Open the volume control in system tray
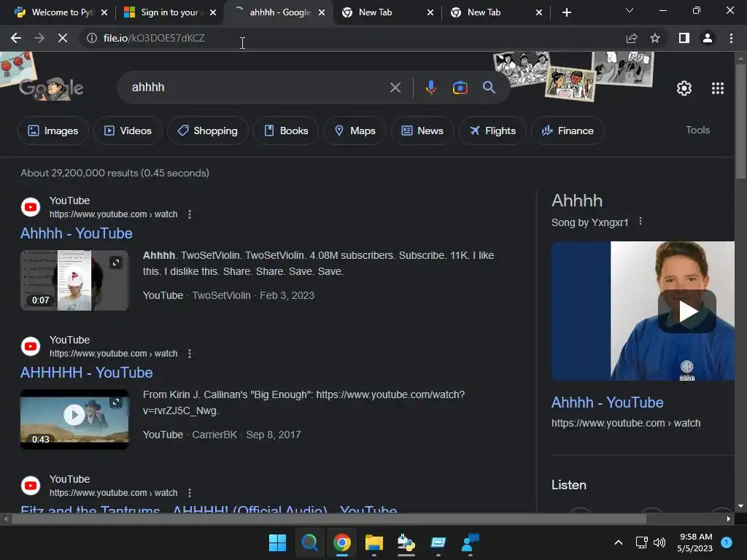 click(659, 542)
